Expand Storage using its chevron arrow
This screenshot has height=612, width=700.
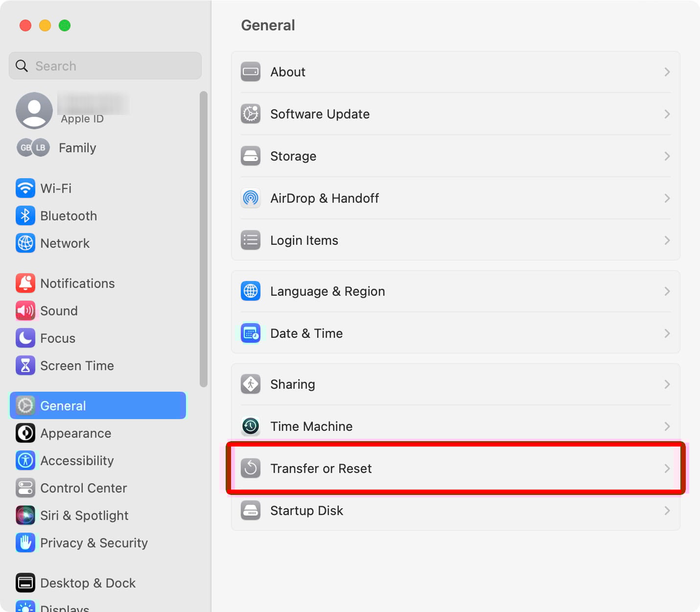(x=667, y=156)
